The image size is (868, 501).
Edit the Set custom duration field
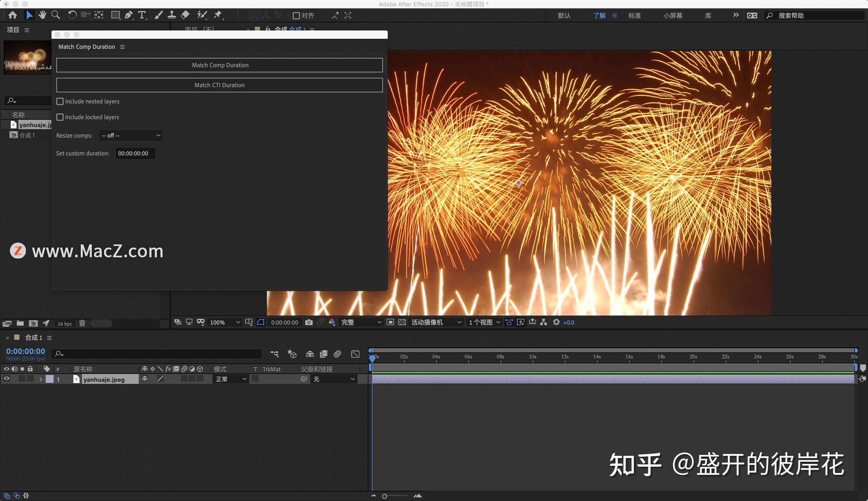pyautogui.click(x=134, y=153)
